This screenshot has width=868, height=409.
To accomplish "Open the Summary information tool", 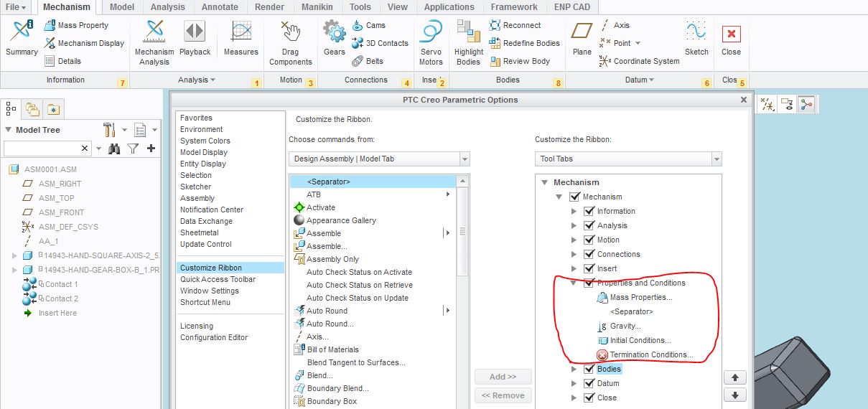I will coord(22,38).
